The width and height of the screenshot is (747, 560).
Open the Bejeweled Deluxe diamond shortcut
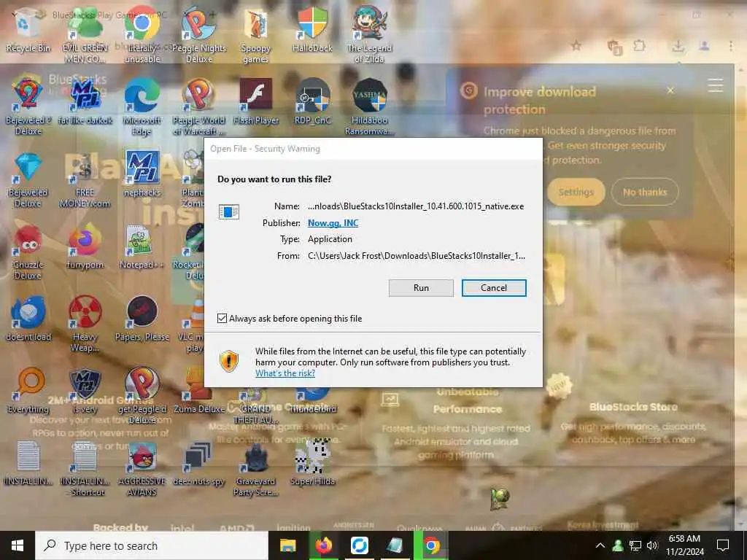coord(28,180)
